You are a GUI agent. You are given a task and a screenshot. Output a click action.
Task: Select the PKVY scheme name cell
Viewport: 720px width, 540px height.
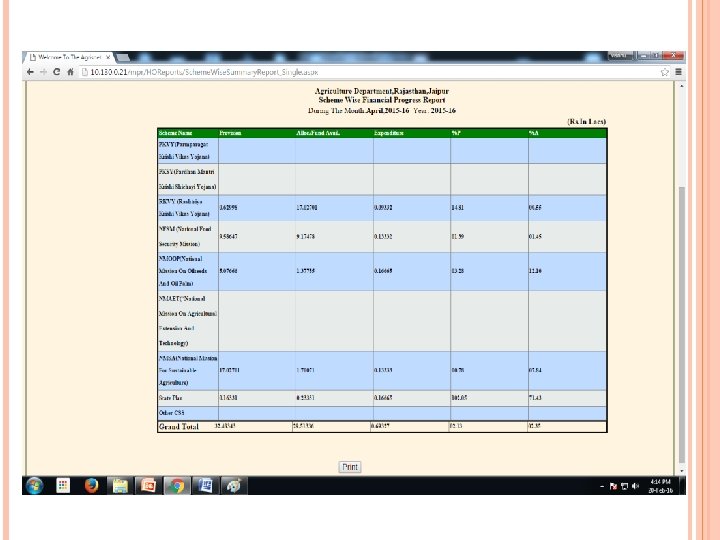point(188,151)
